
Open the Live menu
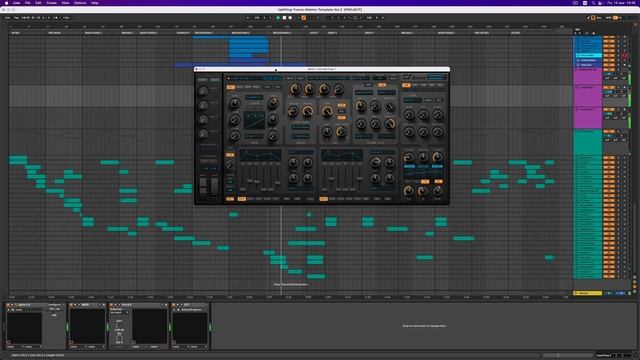coord(16,3)
